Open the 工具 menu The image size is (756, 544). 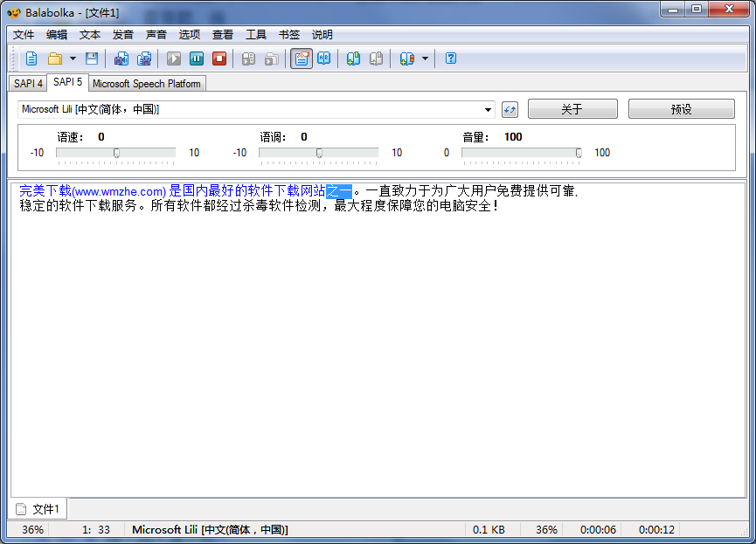256,35
